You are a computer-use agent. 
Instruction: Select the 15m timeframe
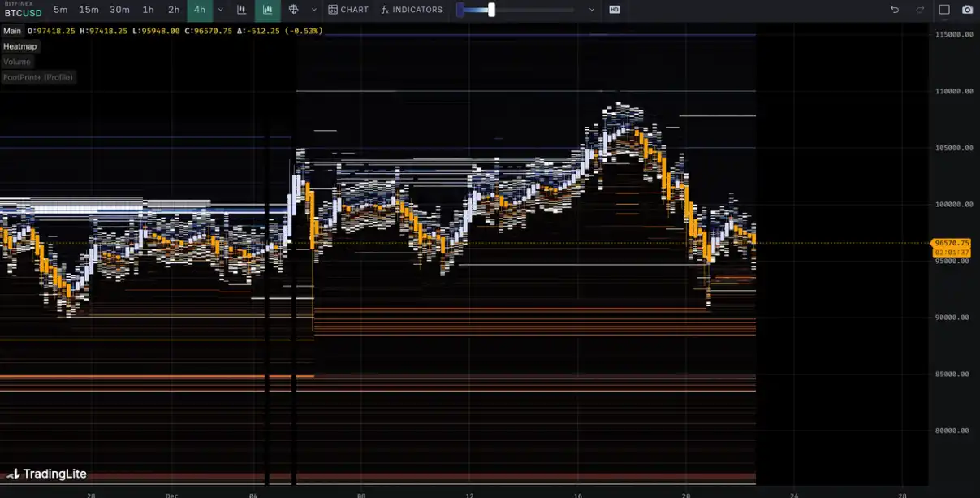click(89, 10)
